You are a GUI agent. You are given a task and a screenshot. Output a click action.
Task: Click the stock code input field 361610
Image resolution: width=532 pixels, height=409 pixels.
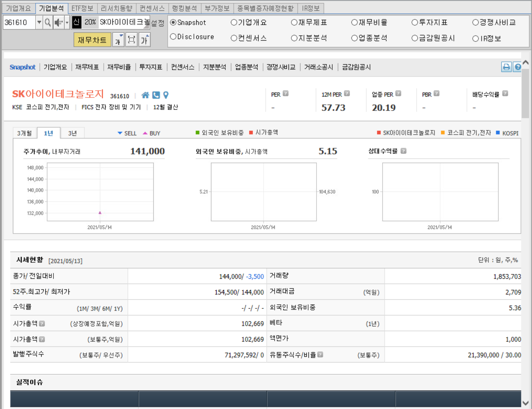(x=19, y=23)
